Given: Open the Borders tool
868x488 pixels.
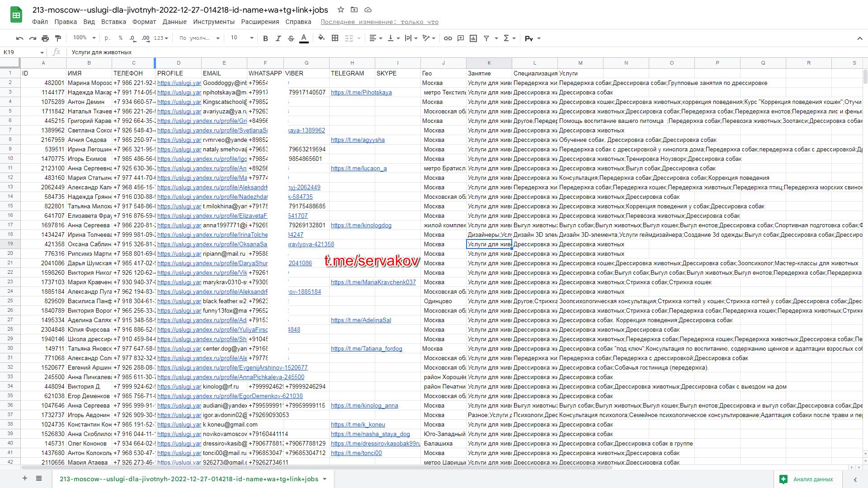Looking at the screenshot, I should click(335, 38).
